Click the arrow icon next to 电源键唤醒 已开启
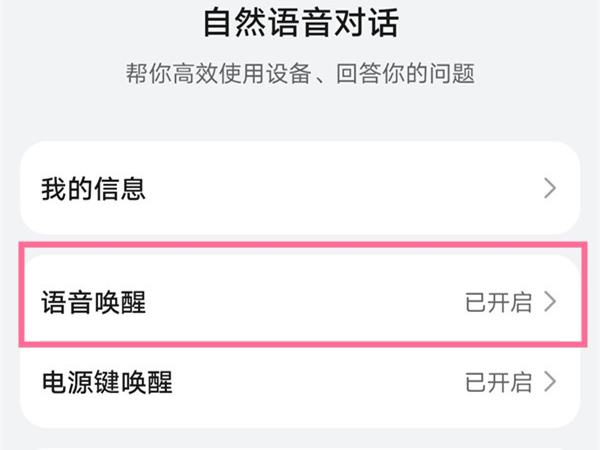The image size is (600, 450). click(549, 381)
